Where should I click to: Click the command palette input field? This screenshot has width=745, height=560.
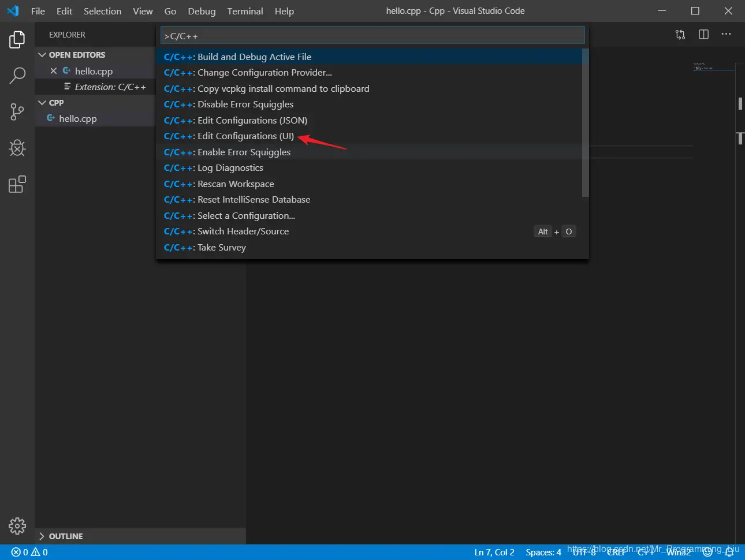[x=372, y=35]
